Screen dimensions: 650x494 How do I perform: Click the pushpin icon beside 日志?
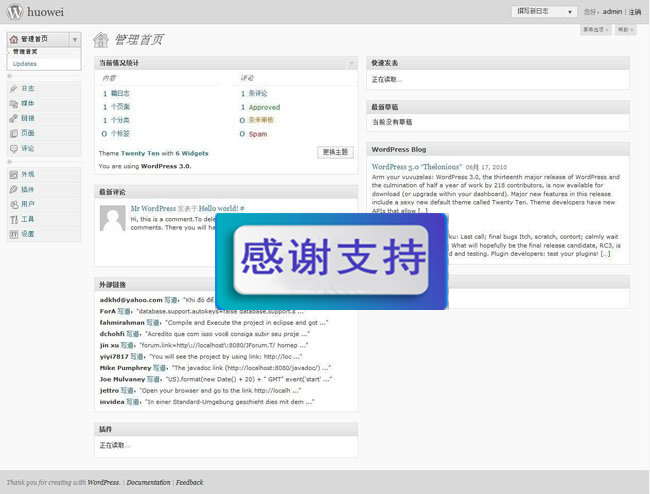click(14, 89)
